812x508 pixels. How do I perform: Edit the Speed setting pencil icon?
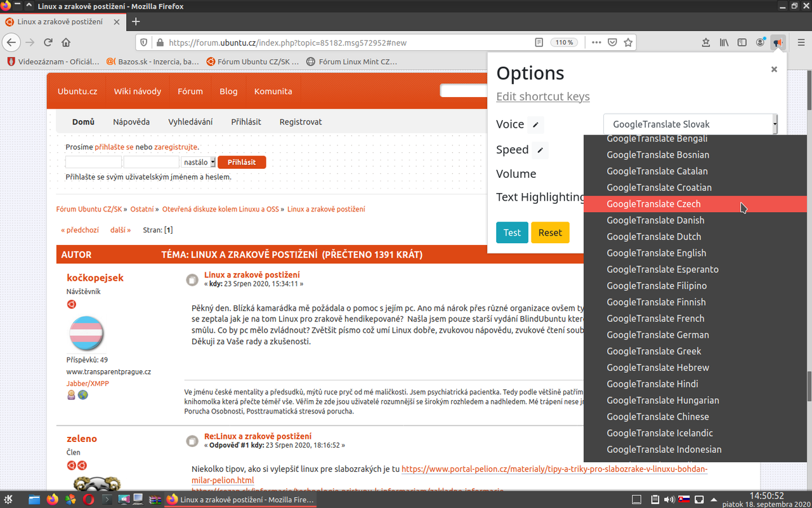click(x=540, y=150)
